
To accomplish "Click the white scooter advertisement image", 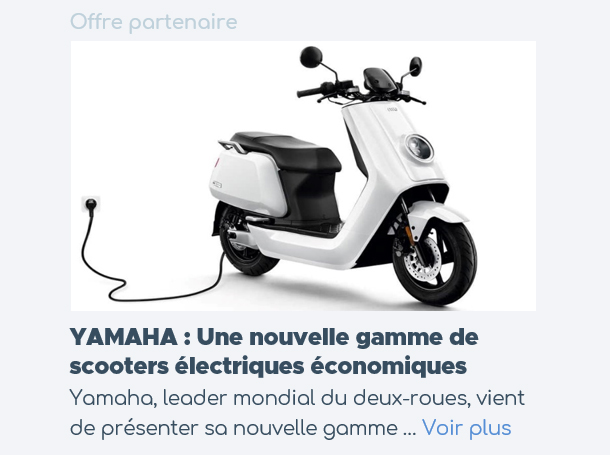I will point(303,176).
